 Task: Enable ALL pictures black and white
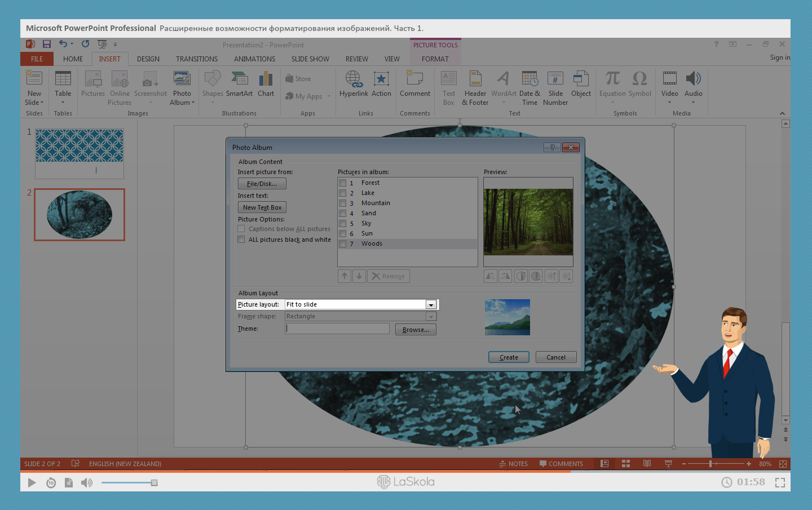coord(241,240)
